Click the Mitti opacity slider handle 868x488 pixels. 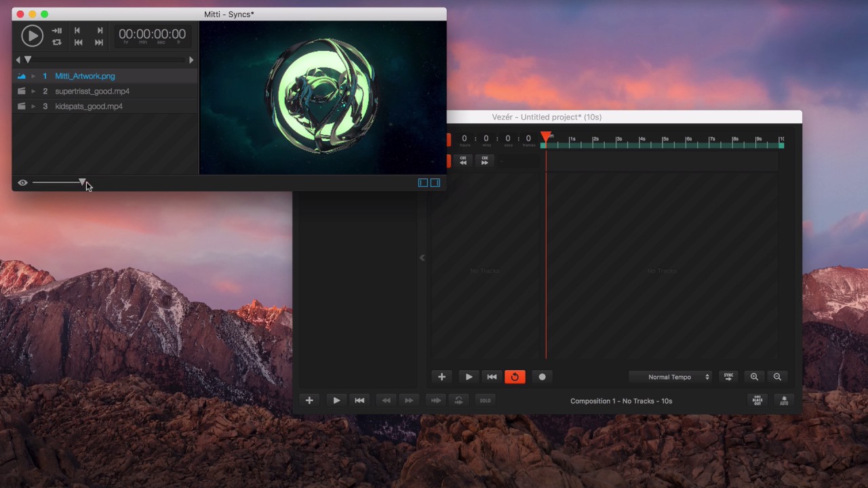[x=82, y=182]
